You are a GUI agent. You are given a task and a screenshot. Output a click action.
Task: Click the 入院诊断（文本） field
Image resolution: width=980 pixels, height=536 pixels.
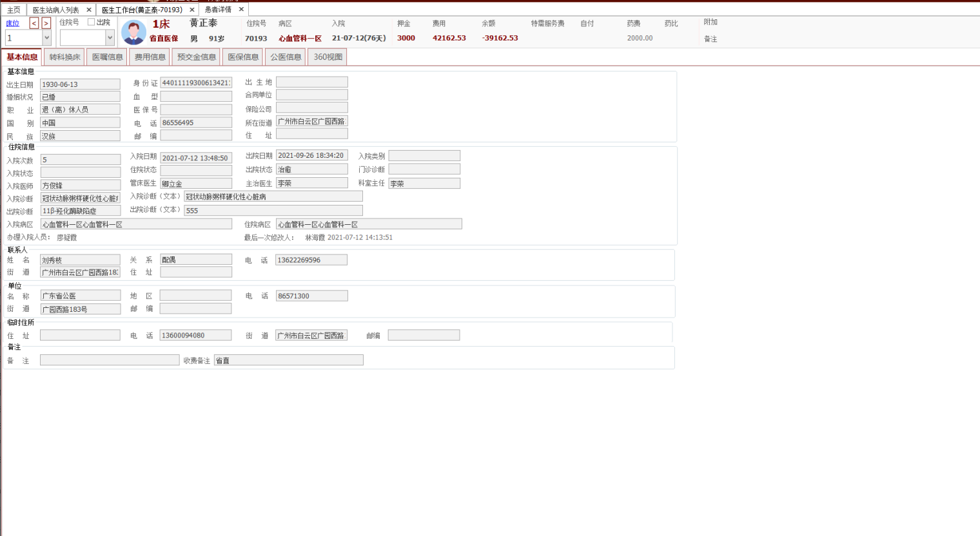(x=273, y=196)
